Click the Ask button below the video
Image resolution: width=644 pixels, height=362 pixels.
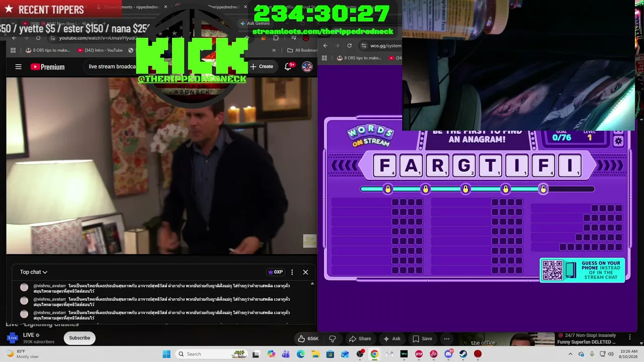coord(392,338)
